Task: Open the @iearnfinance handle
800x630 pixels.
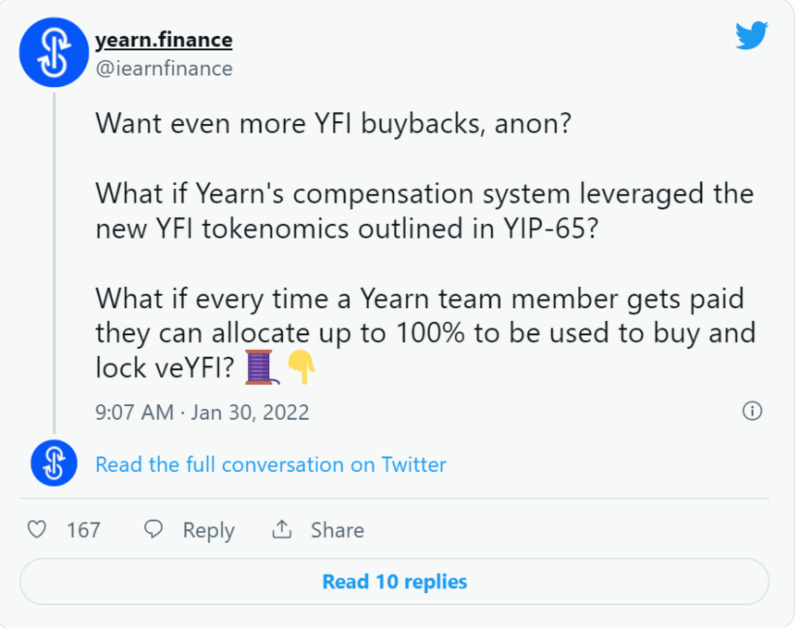Action: tap(164, 68)
